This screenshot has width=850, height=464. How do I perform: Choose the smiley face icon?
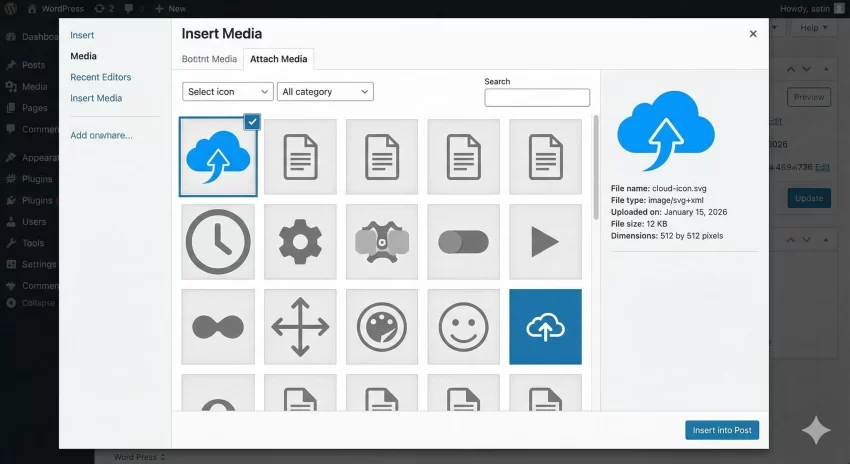coord(463,327)
